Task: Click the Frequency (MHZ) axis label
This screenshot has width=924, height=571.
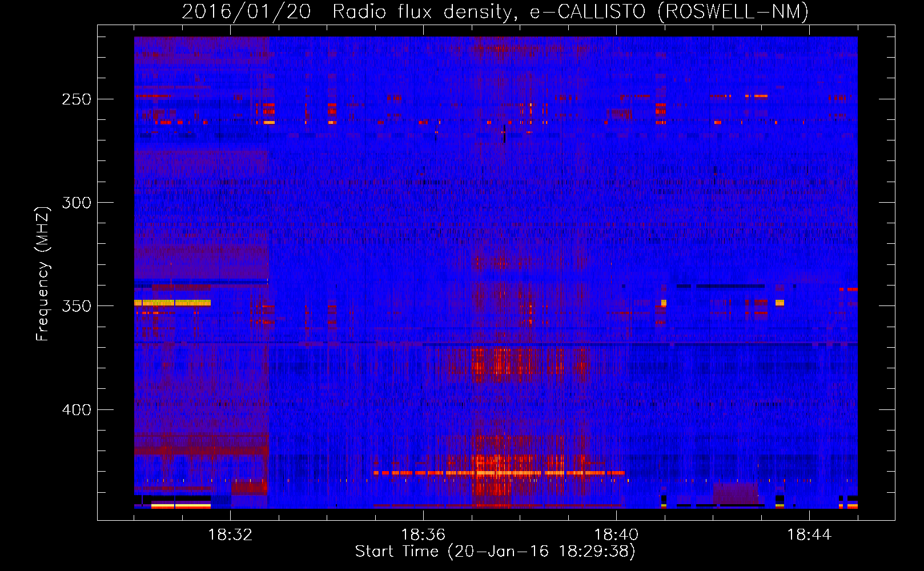Action: pos(42,274)
